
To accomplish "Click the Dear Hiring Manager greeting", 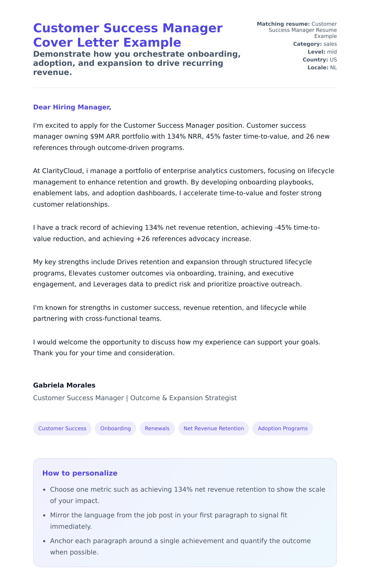I will (72, 107).
